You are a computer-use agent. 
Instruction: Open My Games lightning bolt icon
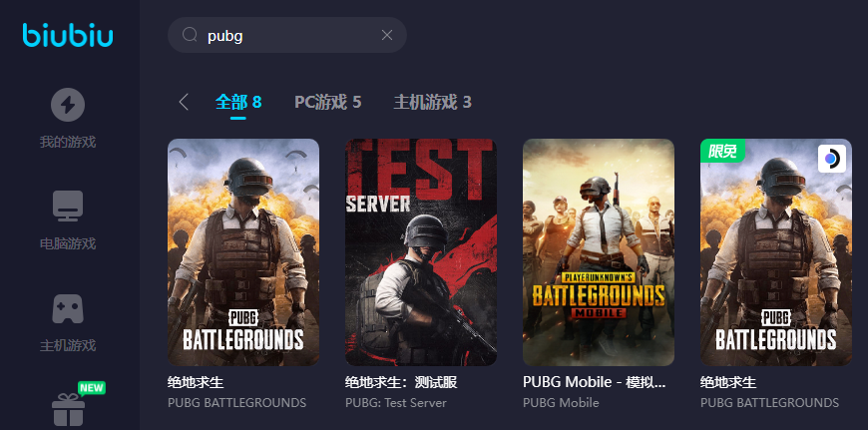tap(68, 105)
